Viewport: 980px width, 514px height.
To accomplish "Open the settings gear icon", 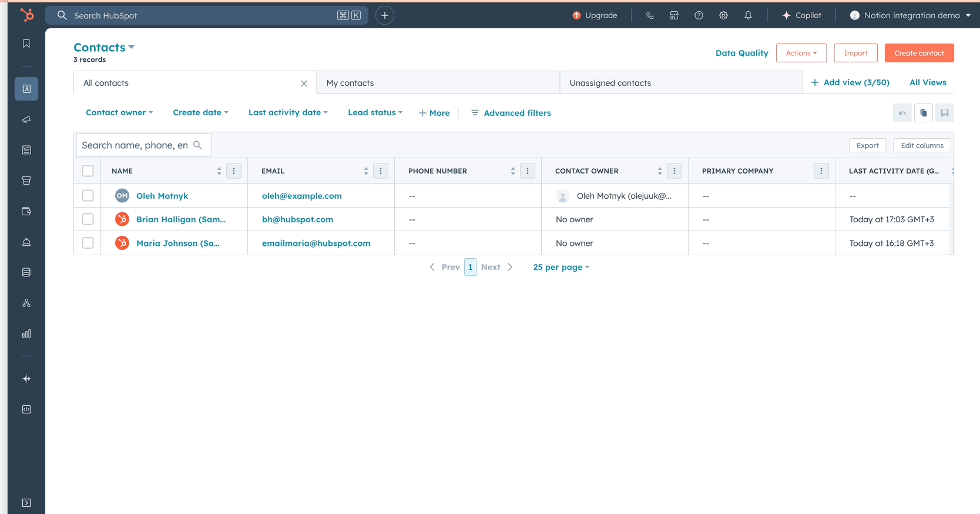I will pos(723,15).
